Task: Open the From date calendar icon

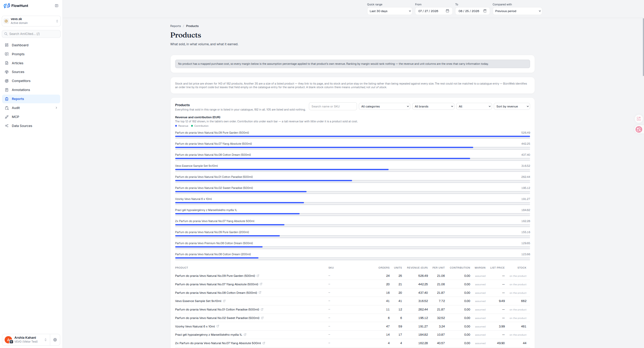Action: click(448, 11)
